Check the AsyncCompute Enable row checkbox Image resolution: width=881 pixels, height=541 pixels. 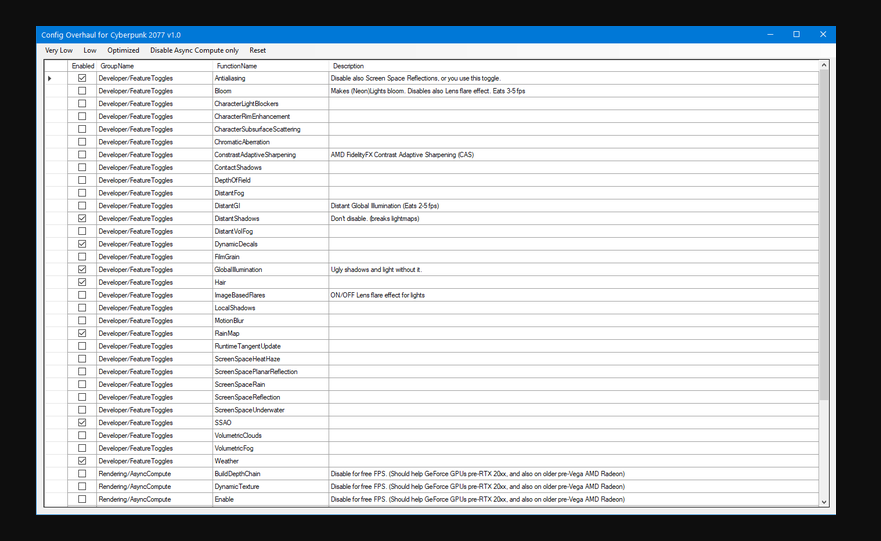click(82, 499)
